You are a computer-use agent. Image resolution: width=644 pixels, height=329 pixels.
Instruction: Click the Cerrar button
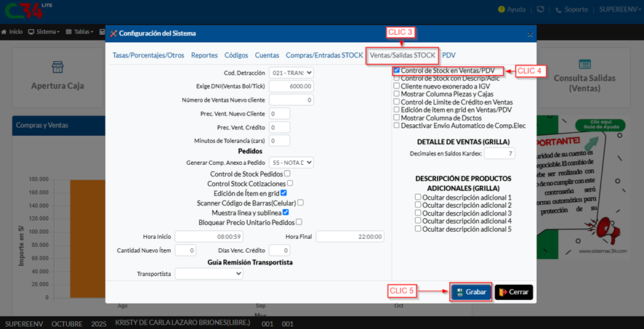point(514,292)
